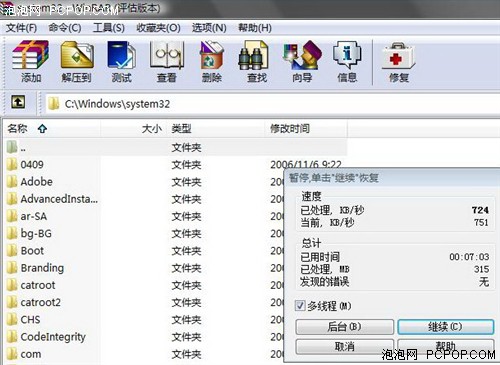
Task: Go up one folder with the arrow icon
Action: (x=18, y=102)
